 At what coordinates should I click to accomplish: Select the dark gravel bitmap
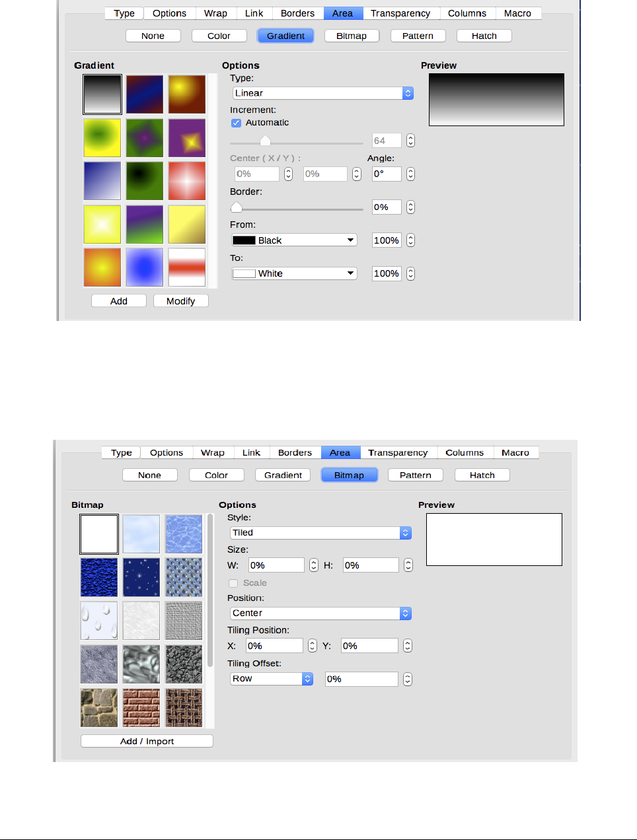[x=184, y=664]
